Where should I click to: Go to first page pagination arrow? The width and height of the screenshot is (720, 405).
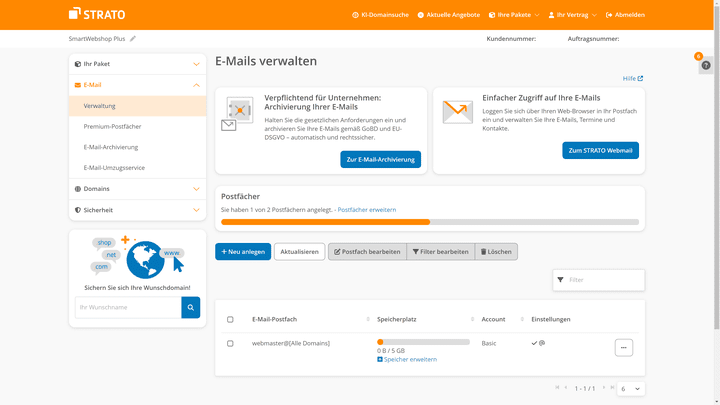pyautogui.click(x=557, y=388)
